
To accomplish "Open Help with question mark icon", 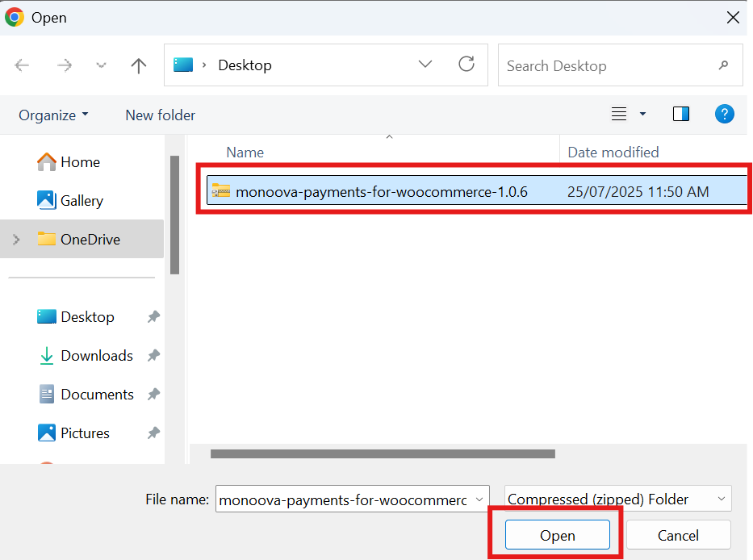I will pyautogui.click(x=724, y=114).
